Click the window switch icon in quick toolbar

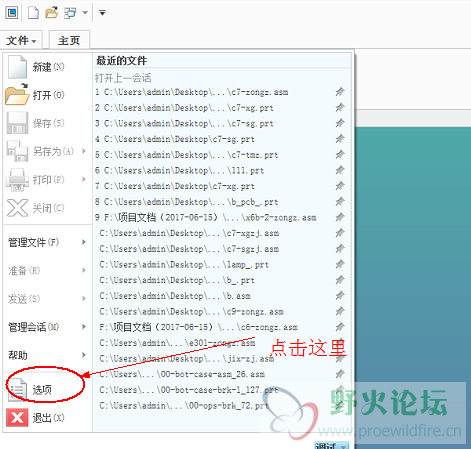pyautogui.click(x=70, y=13)
